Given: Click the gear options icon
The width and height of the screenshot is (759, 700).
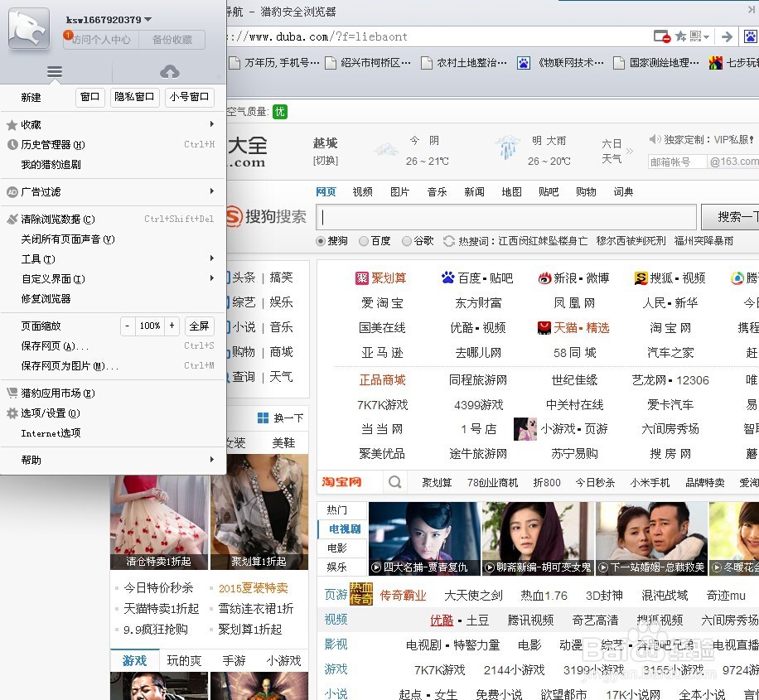Looking at the screenshot, I should click(12, 413).
